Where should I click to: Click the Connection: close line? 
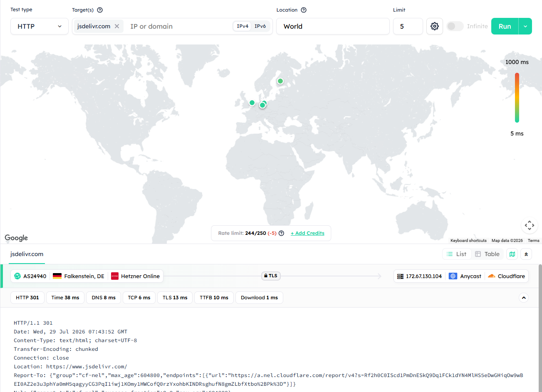41,358
